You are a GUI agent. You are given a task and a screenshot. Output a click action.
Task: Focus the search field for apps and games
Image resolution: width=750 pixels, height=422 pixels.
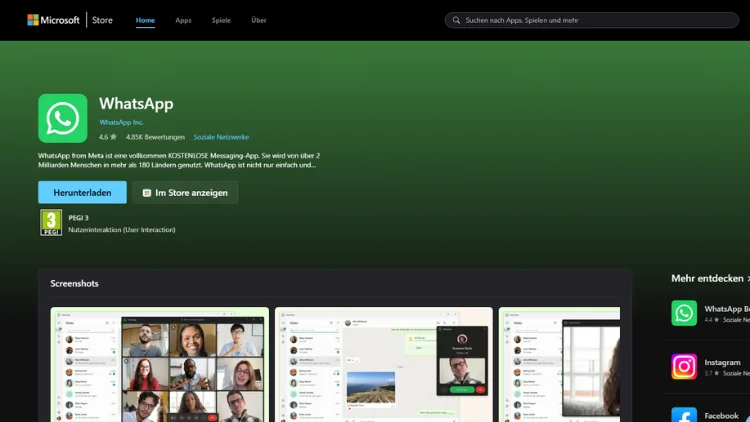[x=592, y=20]
